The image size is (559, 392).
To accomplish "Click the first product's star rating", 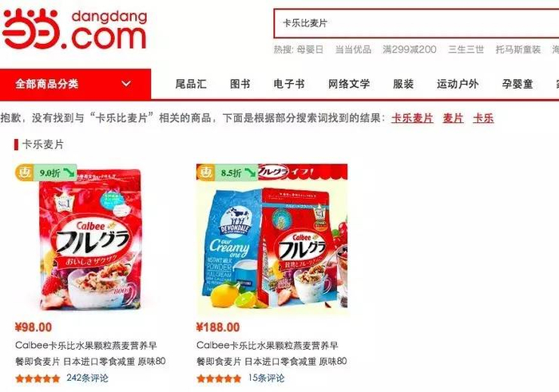I will (x=38, y=378).
